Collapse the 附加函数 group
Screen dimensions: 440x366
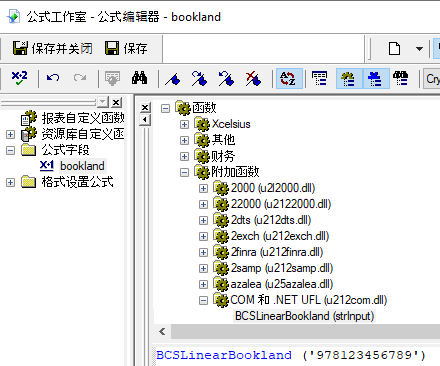184,172
